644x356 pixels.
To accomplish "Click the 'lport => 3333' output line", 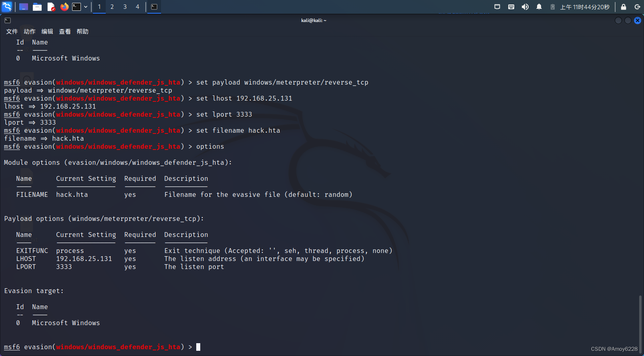I will tap(30, 123).
